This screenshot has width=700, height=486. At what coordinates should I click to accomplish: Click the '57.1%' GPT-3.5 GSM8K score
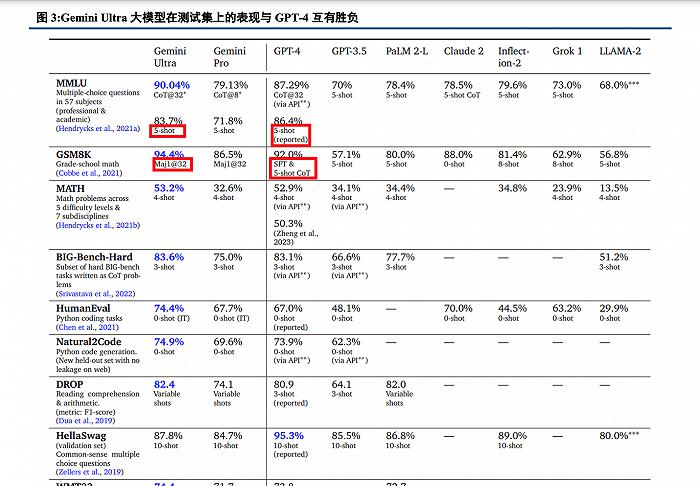[346, 154]
